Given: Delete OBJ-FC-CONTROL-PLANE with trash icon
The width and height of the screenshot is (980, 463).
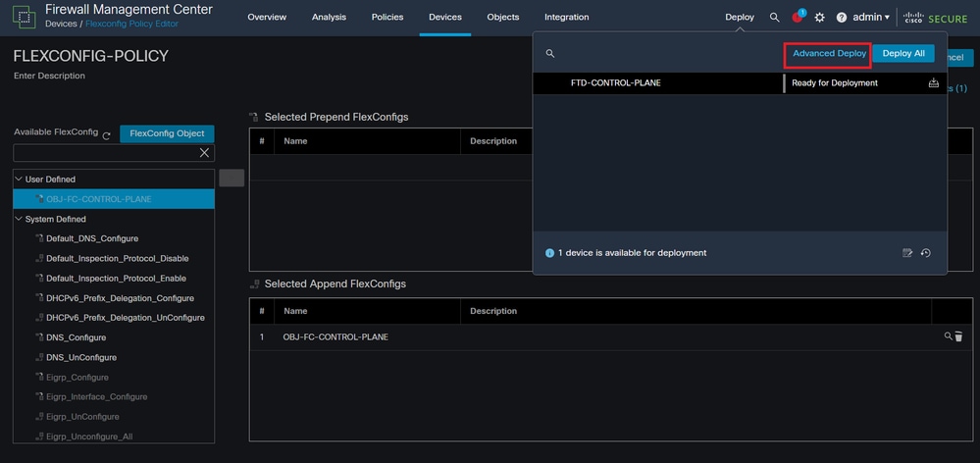Looking at the screenshot, I should point(958,336).
